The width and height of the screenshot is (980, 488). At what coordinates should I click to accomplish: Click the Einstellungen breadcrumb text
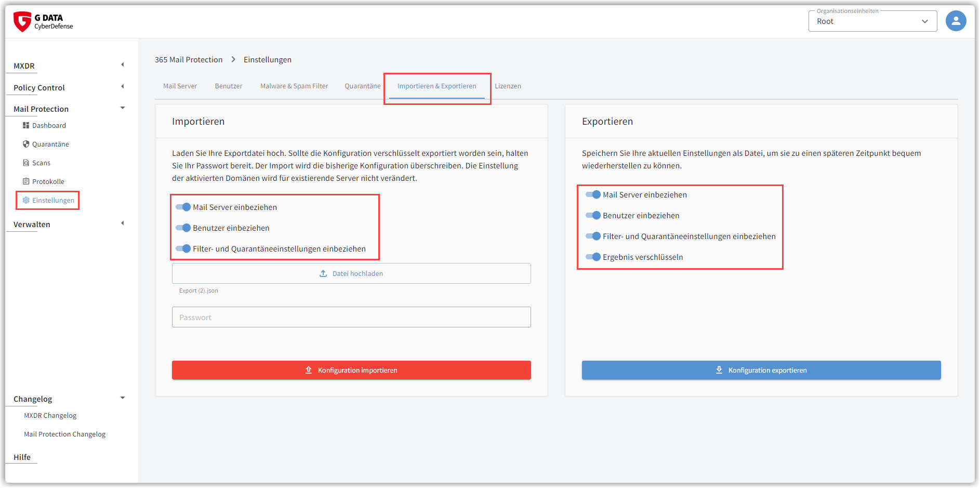(268, 60)
